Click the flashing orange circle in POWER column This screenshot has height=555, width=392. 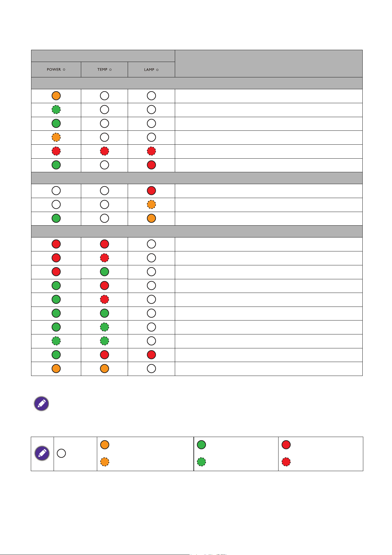click(x=56, y=137)
